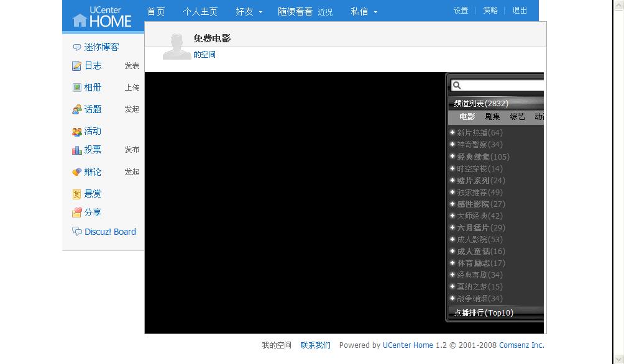Switch to the 剧集 tab
The image size is (624, 364).
pos(492,117)
